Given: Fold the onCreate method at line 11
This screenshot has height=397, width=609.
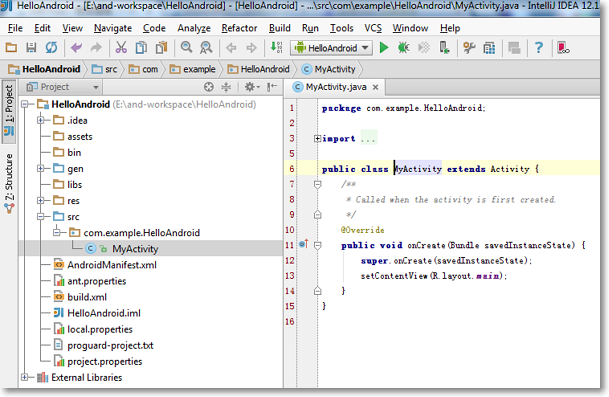Looking at the screenshot, I should 317,245.
